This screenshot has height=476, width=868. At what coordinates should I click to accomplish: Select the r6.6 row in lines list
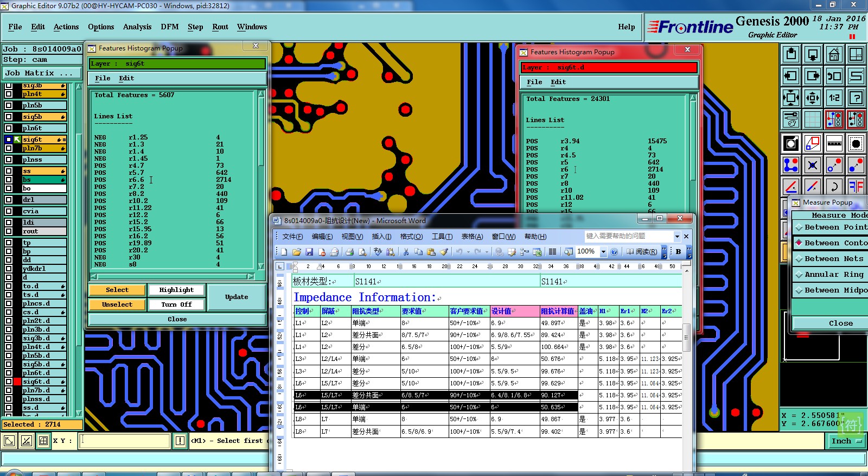(x=163, y=180)
